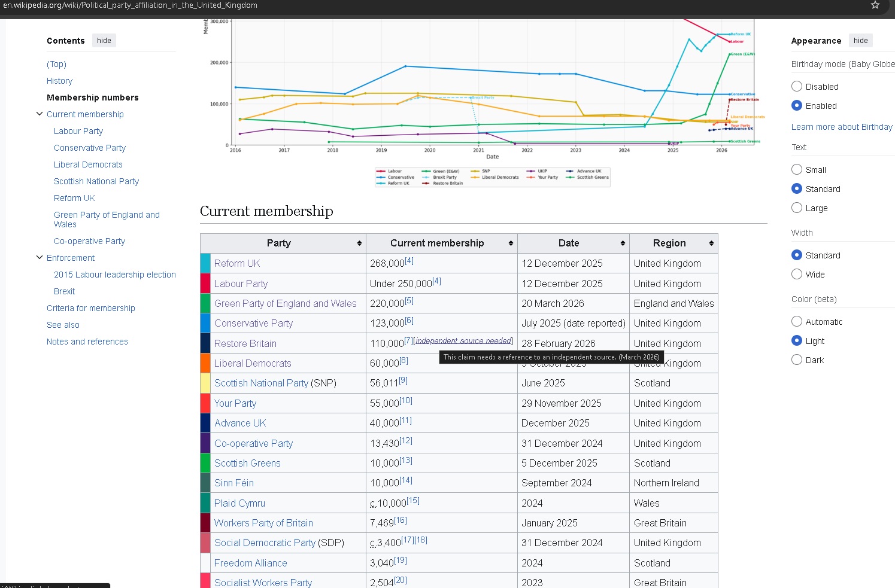The width and height of the screenshot is (895, 588).
Task: Click Reform UK cyan color cell
Action: pos(205,263)
